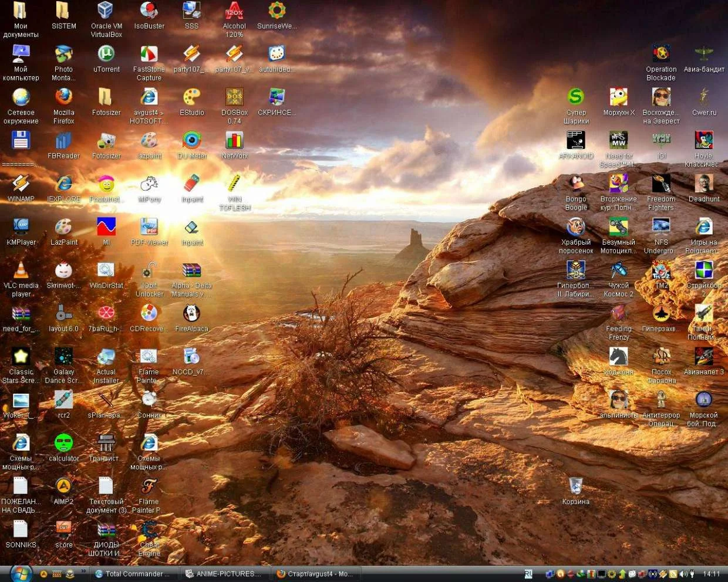Launch NFS Undergro... shortcut
This screenshot has width=728, height=582.
(661, 236)
